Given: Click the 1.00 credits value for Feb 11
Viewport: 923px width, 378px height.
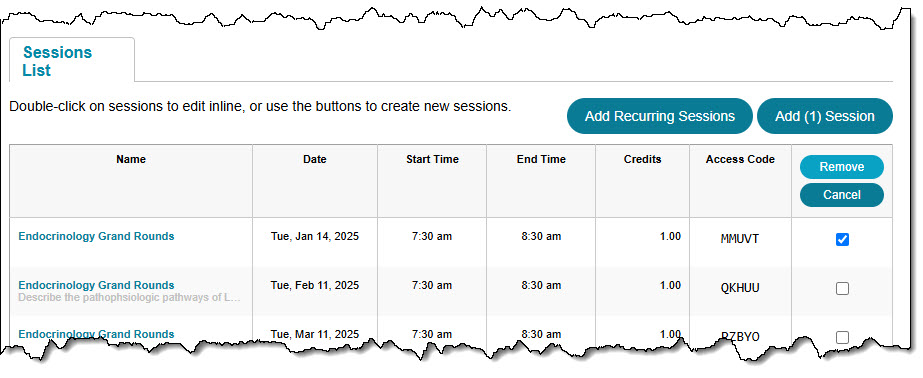Looking at the screenshot, I should point(670,286).
